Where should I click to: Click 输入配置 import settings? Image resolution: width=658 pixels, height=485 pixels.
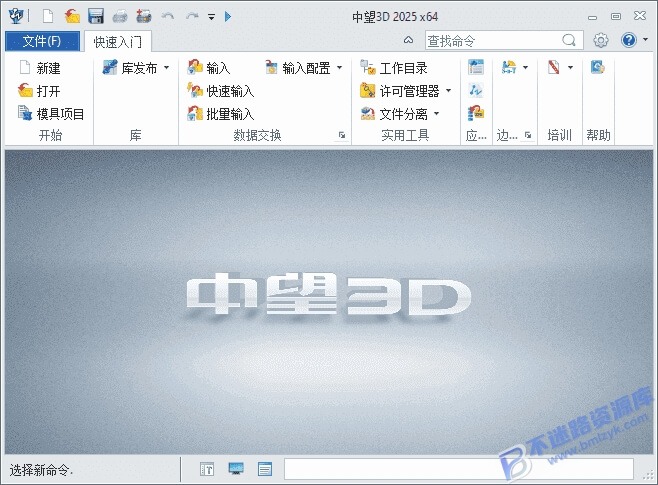coord(298,68)
